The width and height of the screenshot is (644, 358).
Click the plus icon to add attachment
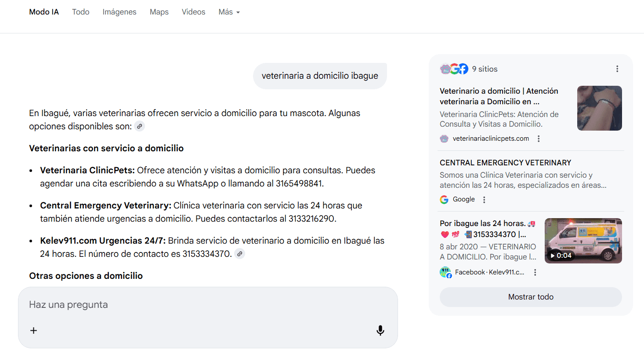coord(33,330)
